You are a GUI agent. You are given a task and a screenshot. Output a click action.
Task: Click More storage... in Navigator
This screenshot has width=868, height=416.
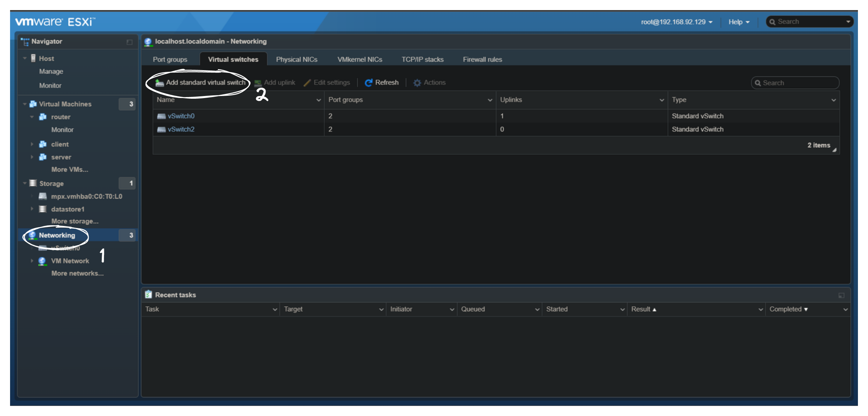tap(75, 222)
